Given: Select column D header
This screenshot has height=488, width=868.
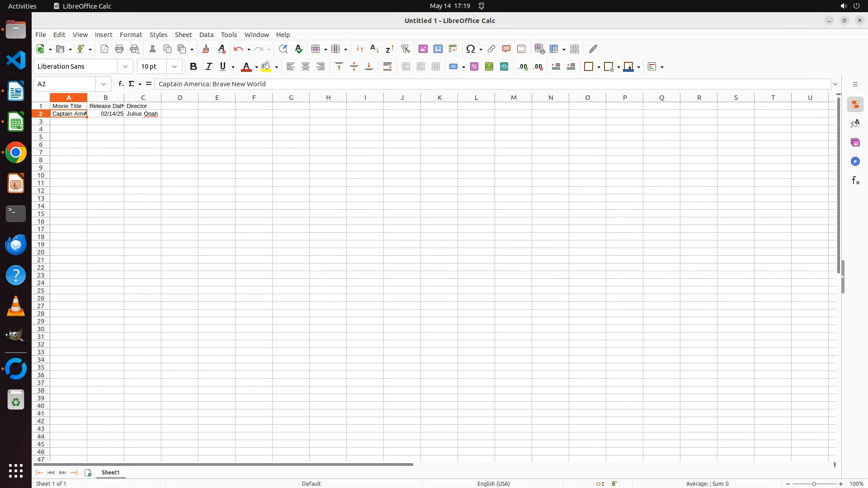Looking at the screenshot, I should tap(180, 98).
